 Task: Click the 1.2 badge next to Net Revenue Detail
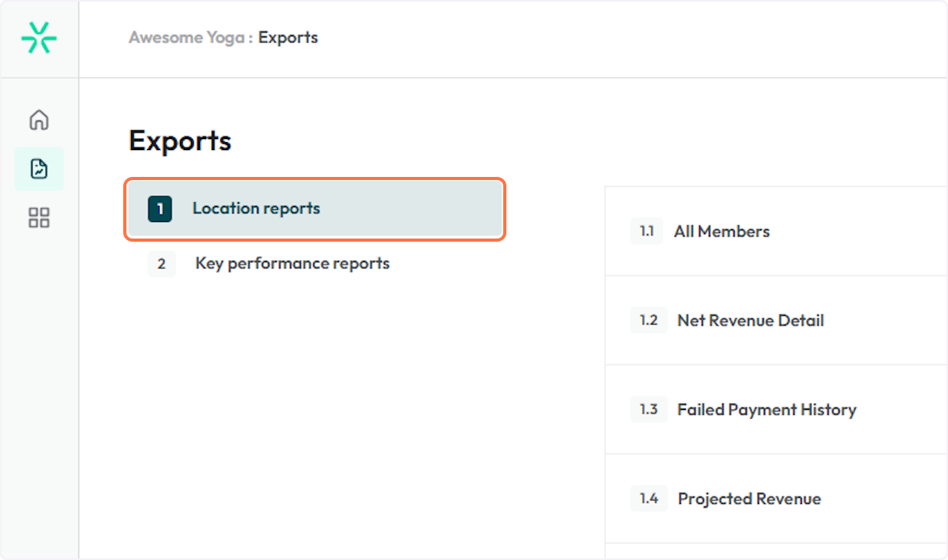(x=649, y=321)
